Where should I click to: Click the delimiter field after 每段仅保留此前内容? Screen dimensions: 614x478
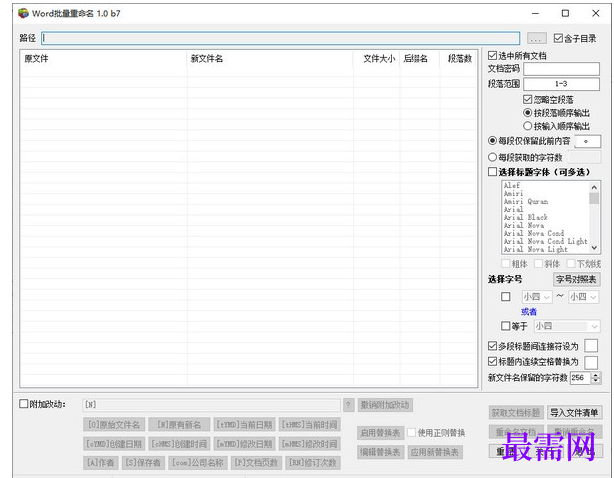pos(587,141)
